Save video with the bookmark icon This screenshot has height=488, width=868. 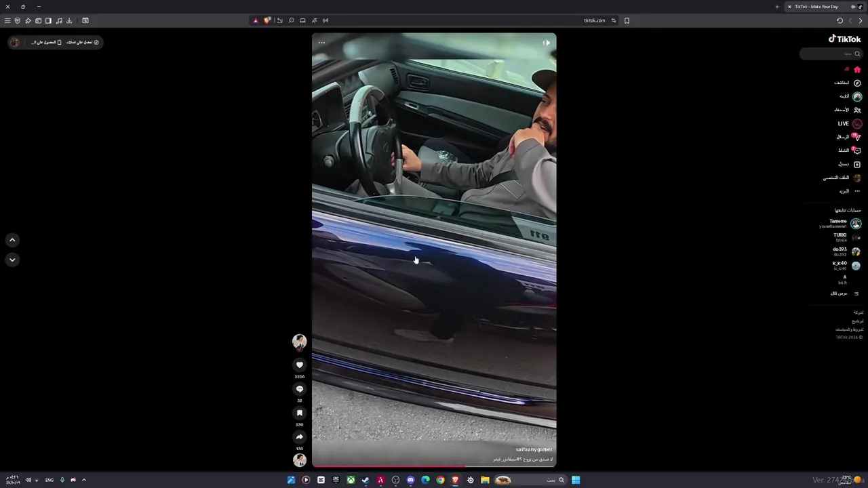coord(299,413)
